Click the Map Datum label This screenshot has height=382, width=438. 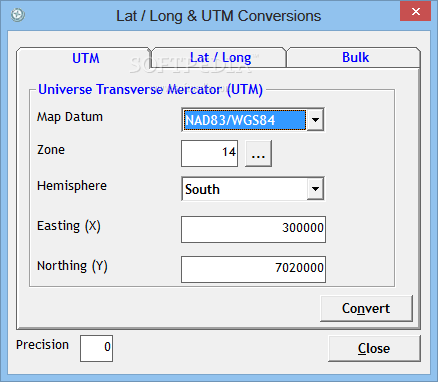point(70,117)
